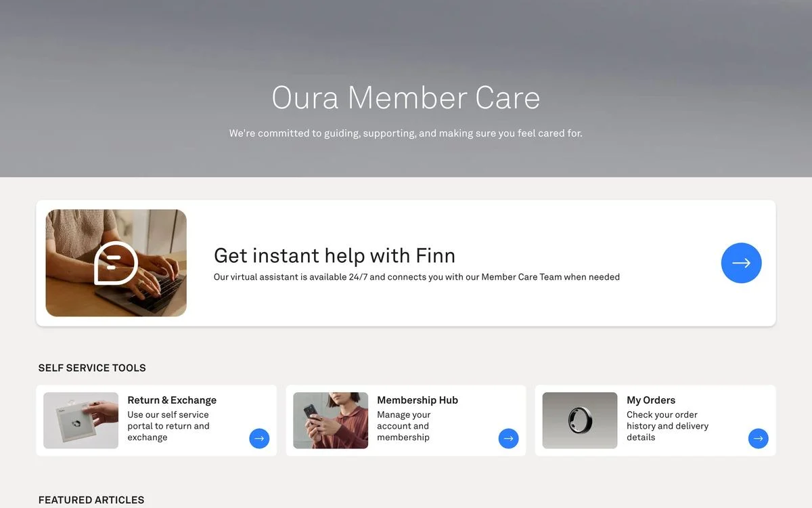Open the My Orders ring thumbnail
Screen dimensions: 812x508
tap(580, 421)
